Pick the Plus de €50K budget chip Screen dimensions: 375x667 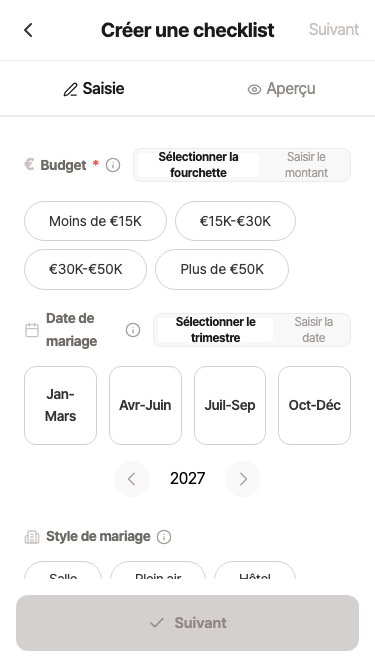[x=222, y=270]
